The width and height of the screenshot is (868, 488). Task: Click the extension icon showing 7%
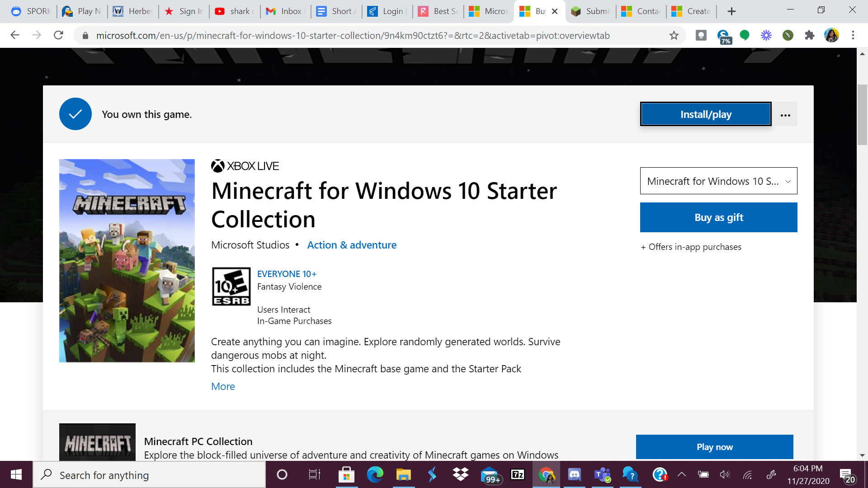(x=723, y=37)
